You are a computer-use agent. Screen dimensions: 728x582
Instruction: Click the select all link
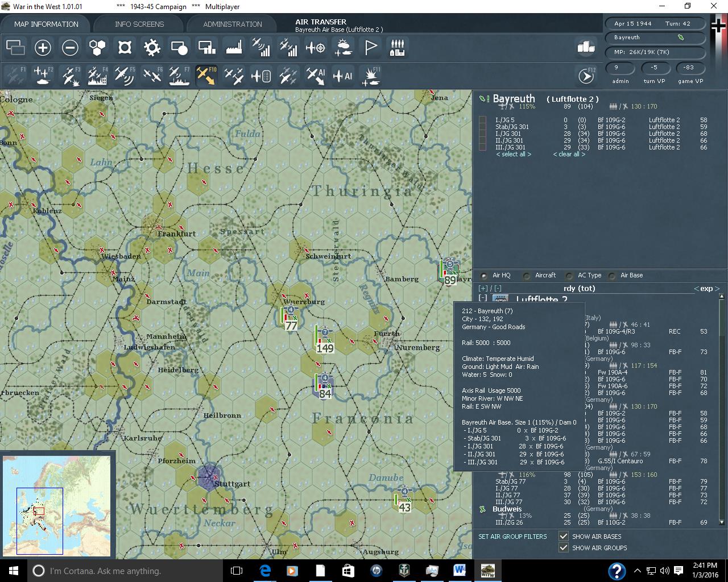click(514, 154)
